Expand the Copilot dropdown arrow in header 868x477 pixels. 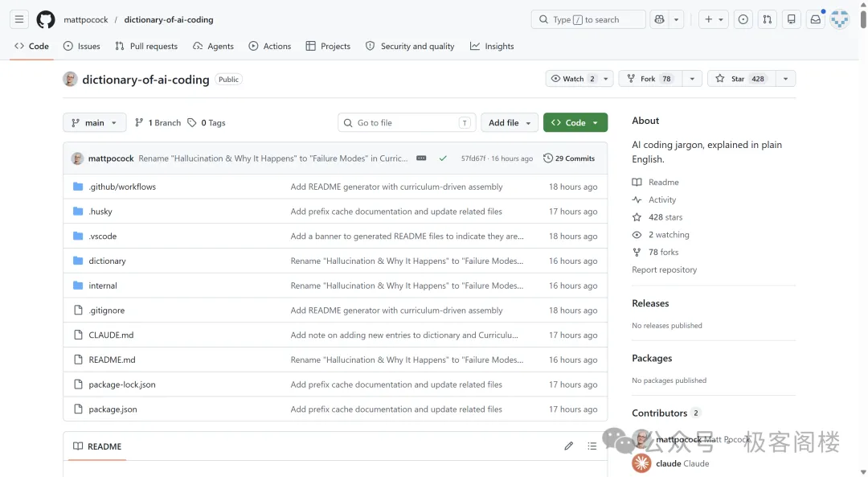click(677, 19)
